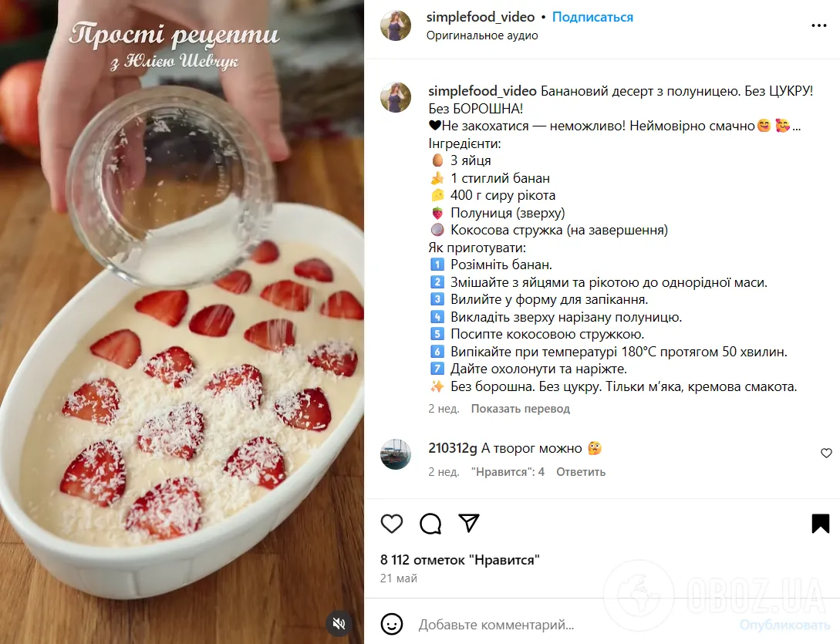840x644 pixels.
Task: Publish comment with Опубликовать button
Action: tap(784, 625)
